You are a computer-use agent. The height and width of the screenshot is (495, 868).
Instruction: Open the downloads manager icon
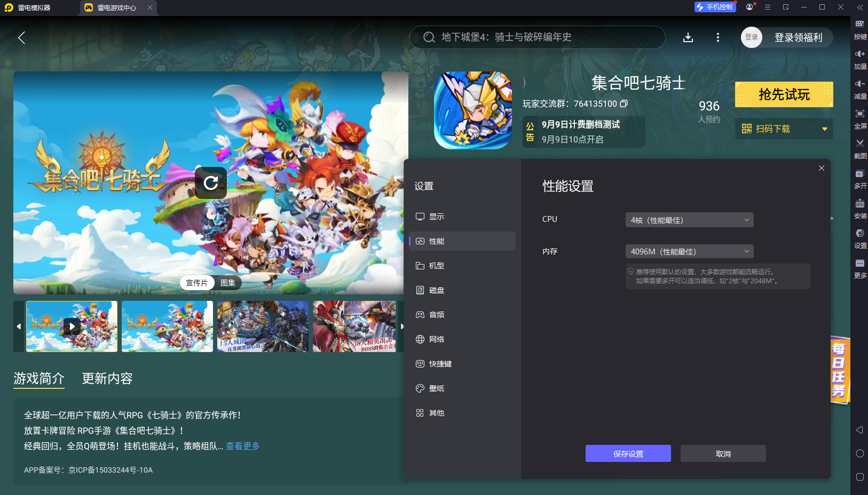pyautogui.click(x=688, y=37)
